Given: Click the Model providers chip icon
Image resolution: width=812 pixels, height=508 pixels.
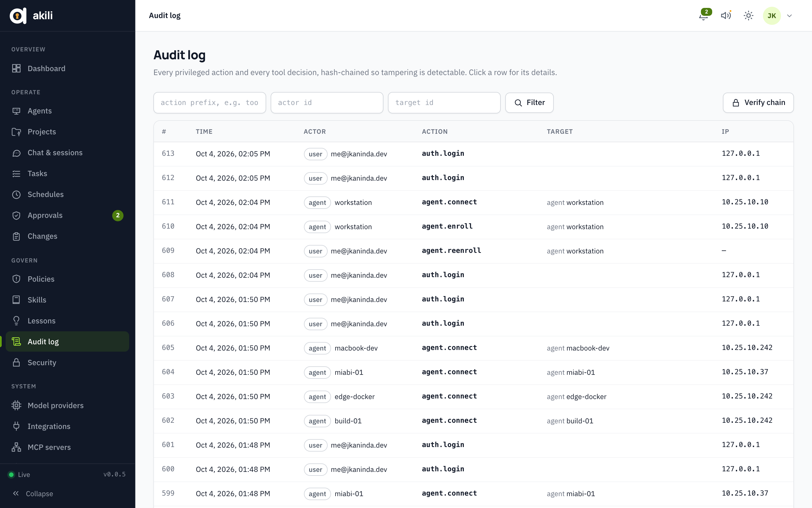Looking at the screenshot, I should pos(16,405).
